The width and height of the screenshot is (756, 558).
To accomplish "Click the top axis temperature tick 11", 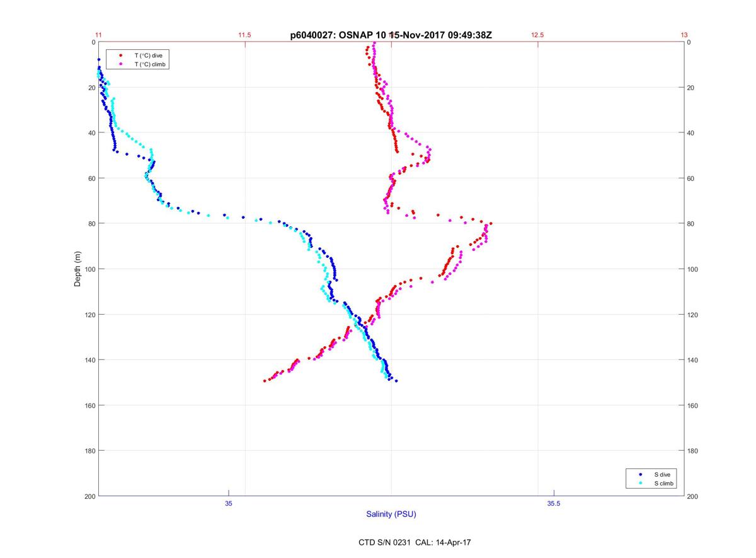I will 98,35.
